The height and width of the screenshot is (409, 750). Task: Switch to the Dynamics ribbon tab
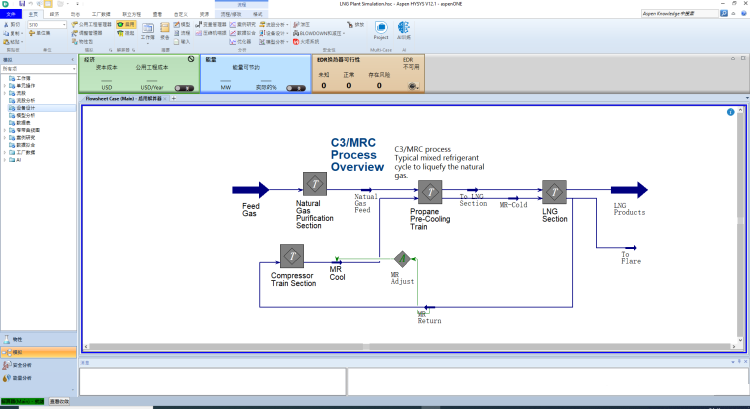tap(76, 14)
